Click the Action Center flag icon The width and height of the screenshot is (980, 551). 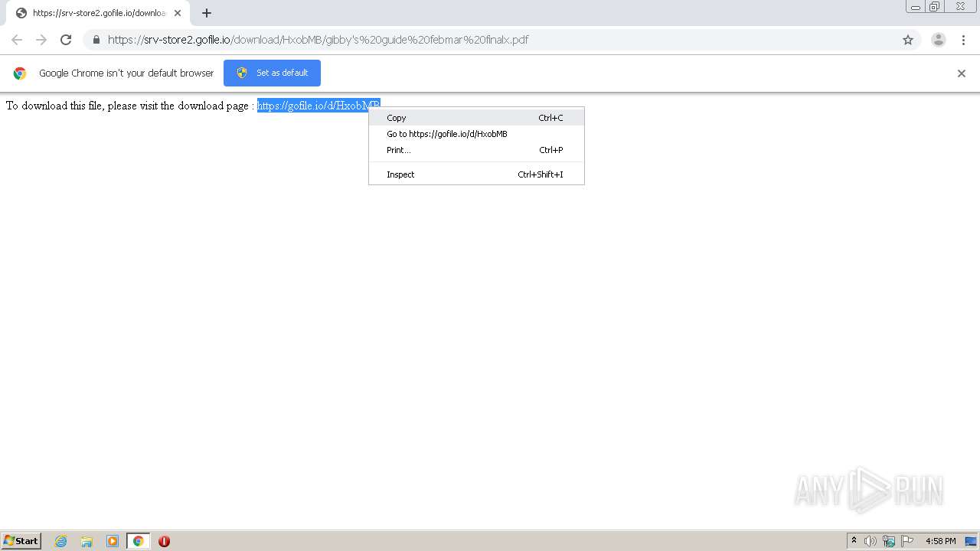pos(907,541)
